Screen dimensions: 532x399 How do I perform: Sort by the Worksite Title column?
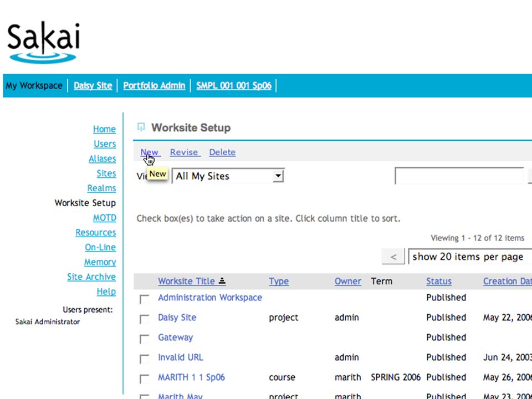186,281
